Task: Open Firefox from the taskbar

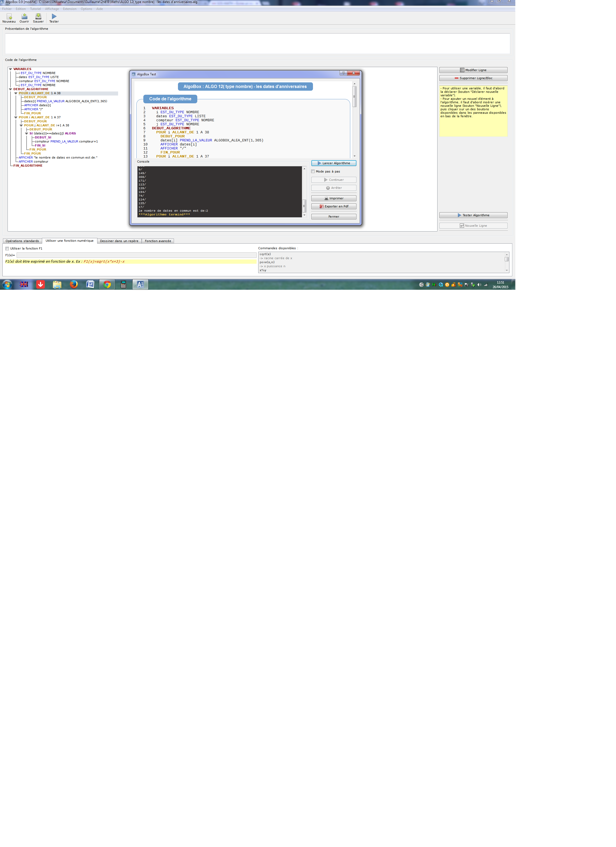Action: 74,284
